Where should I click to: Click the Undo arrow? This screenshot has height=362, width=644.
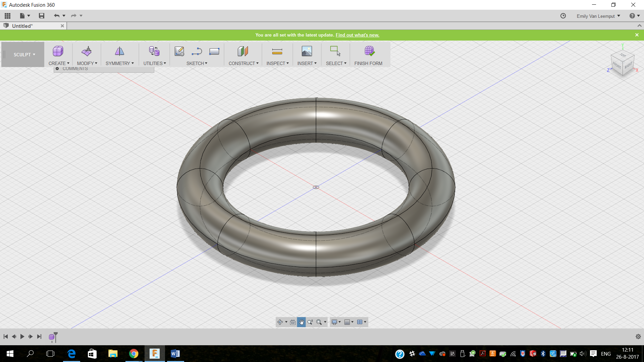click(57, 16)
